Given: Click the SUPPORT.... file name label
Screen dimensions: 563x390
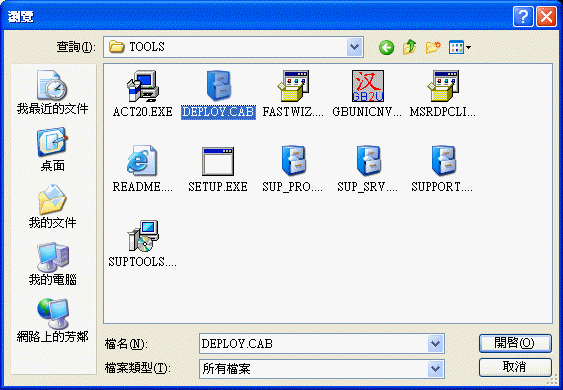Looking at the screenshot, I should [442, 187].
